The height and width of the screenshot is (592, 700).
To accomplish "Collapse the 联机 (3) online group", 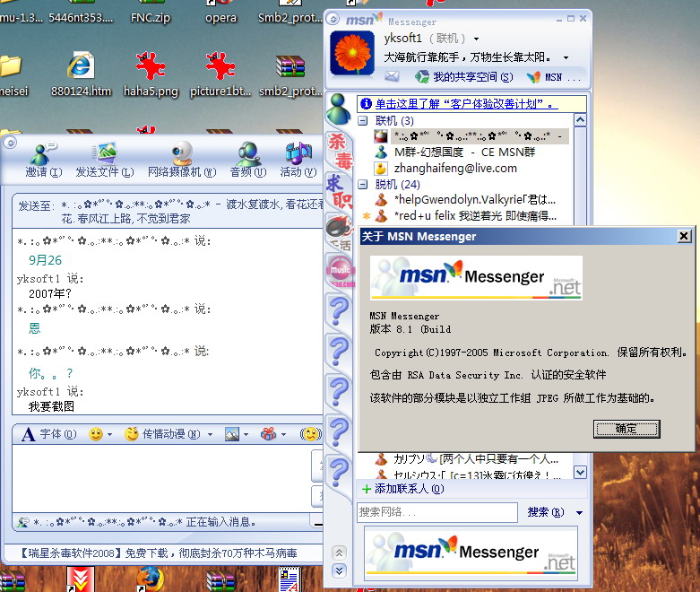I will pos(363,120).
